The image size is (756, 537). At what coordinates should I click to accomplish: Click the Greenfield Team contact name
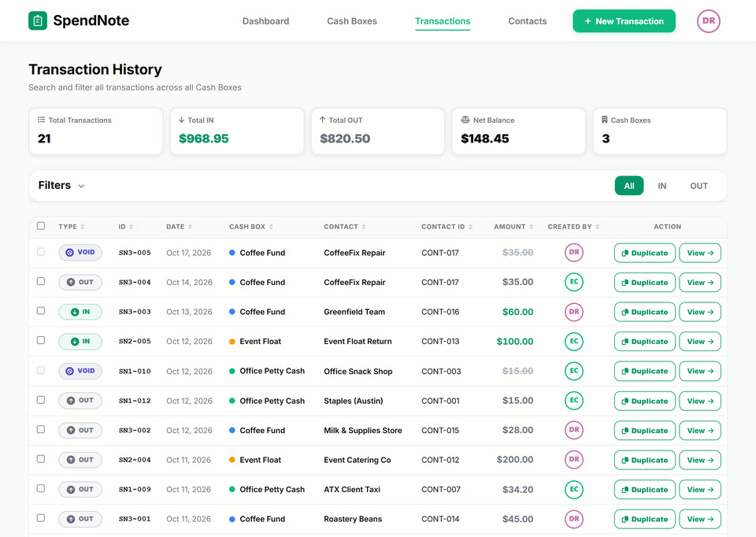point(354,312)
